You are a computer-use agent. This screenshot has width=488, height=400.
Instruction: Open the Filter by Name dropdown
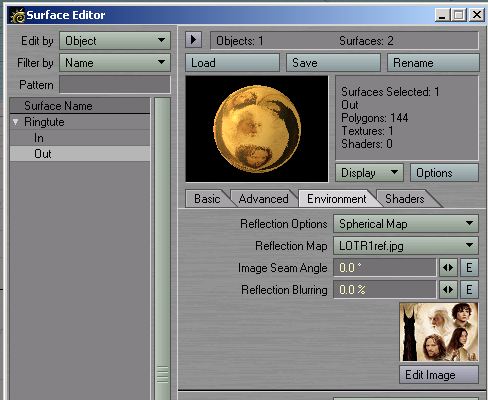[x=115, y=63]
